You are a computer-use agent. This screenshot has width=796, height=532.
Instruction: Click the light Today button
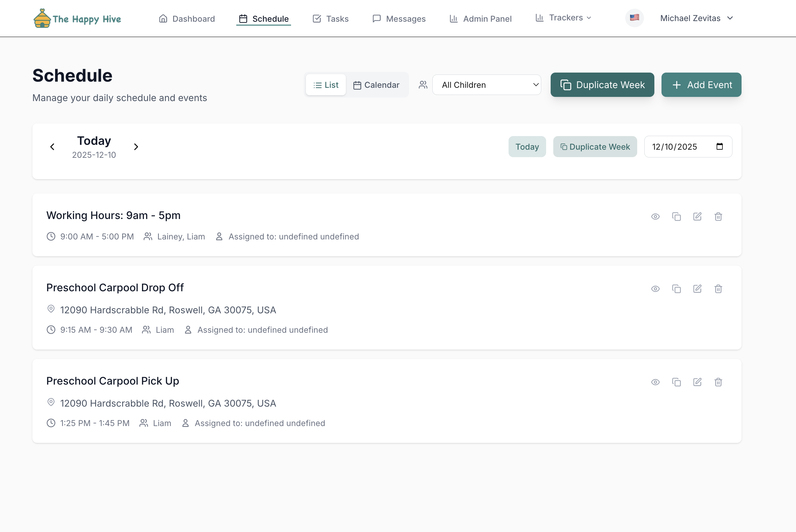click(x=527, y=146)
